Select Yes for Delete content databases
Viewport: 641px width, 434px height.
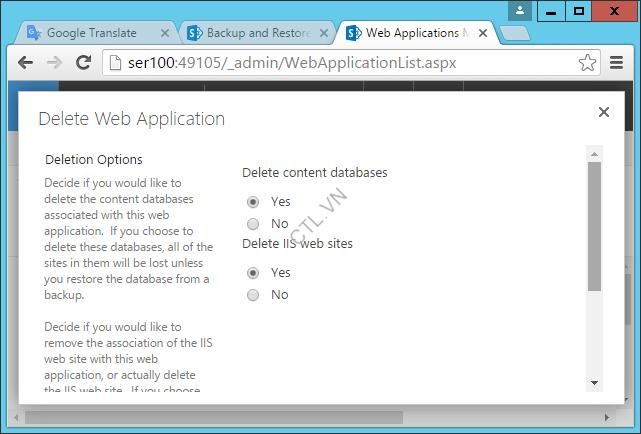click(x=253, y=202)
